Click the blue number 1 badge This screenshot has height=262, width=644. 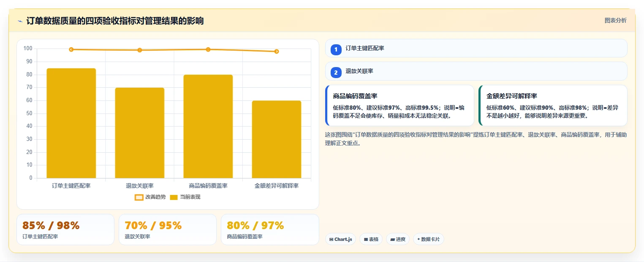point(336,50)
